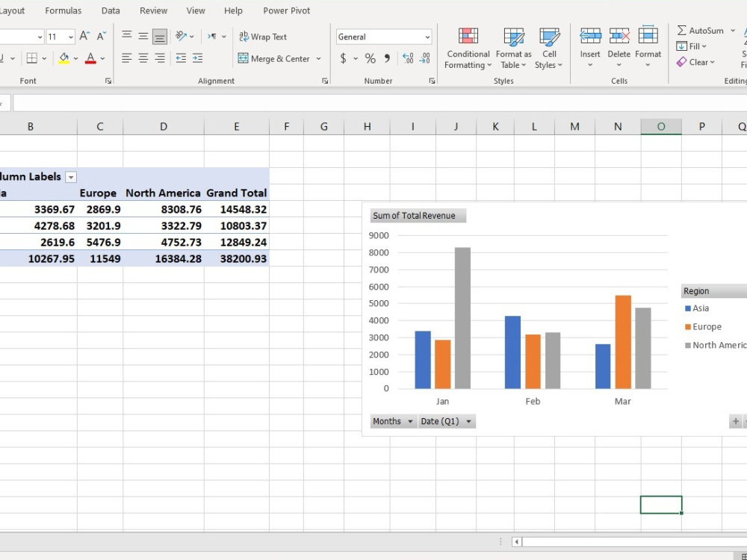Open the Months chart field button
Screen dimensions: 747x560
click(x=394, y=421)
